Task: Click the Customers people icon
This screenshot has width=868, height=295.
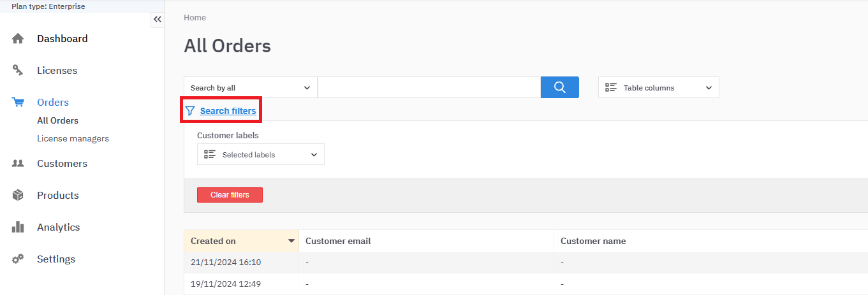Action: coord(18,164)
